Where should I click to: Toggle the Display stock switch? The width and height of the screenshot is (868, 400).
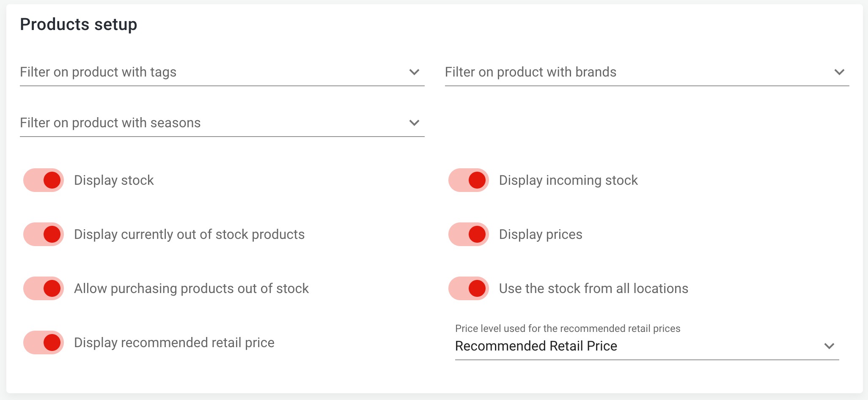tap(44, 180)
